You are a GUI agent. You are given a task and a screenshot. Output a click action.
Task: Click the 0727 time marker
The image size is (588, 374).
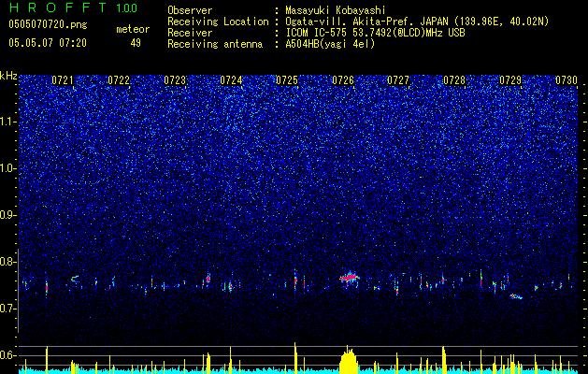click(x=398, y=80)
